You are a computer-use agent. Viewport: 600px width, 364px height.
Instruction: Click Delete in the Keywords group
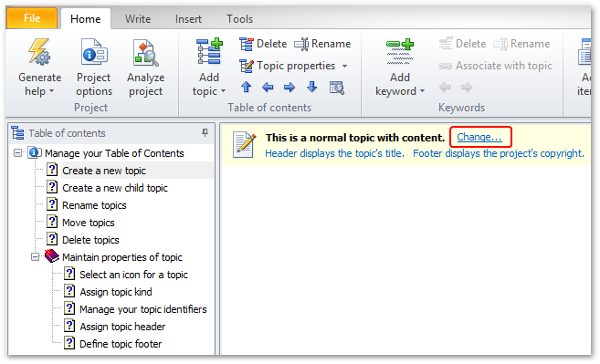tap(462, 44)
